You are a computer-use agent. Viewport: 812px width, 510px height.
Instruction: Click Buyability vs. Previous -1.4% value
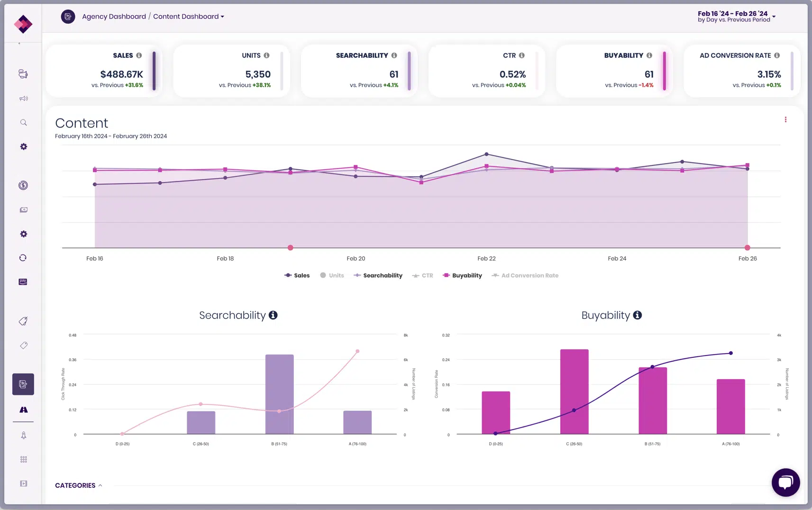click(646, 85)
